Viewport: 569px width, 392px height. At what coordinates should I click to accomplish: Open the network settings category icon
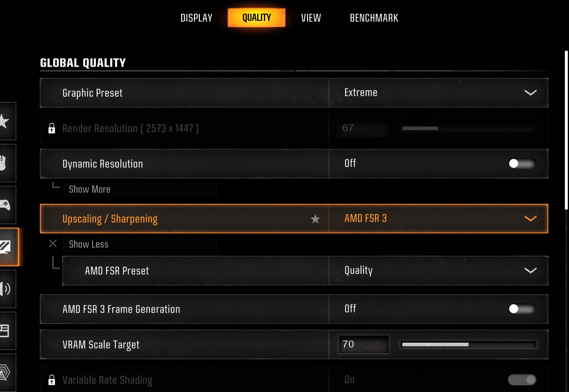5,373
